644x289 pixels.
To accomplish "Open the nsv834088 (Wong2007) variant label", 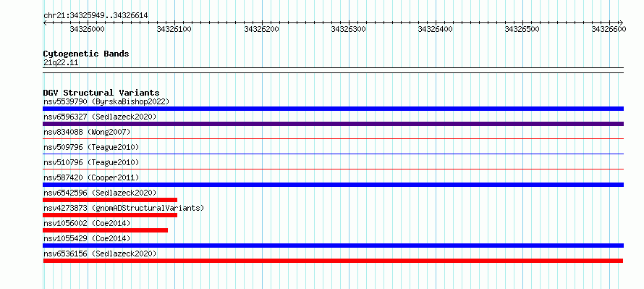I will (x=87, y=132).
